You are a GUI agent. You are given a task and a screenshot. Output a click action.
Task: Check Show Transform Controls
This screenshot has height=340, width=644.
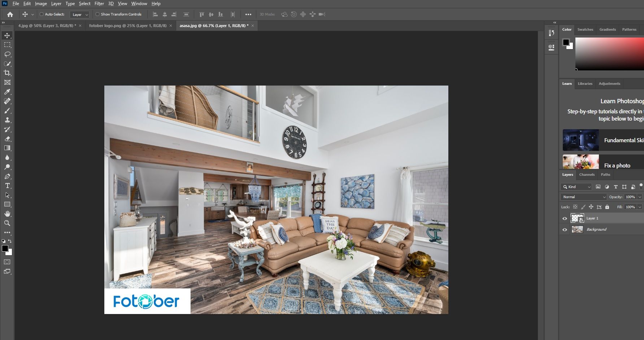coord(97,14)
